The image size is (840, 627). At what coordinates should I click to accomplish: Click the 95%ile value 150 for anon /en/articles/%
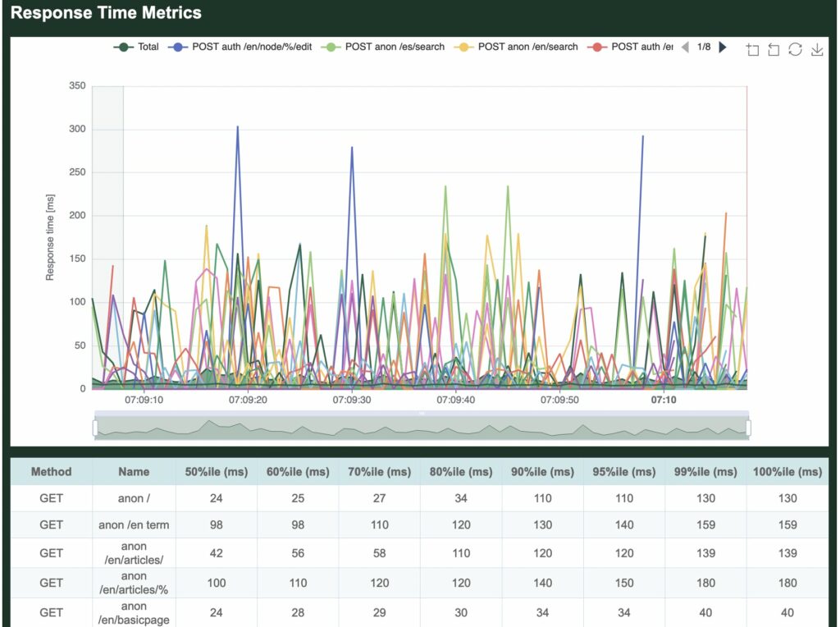pos(624,583)
